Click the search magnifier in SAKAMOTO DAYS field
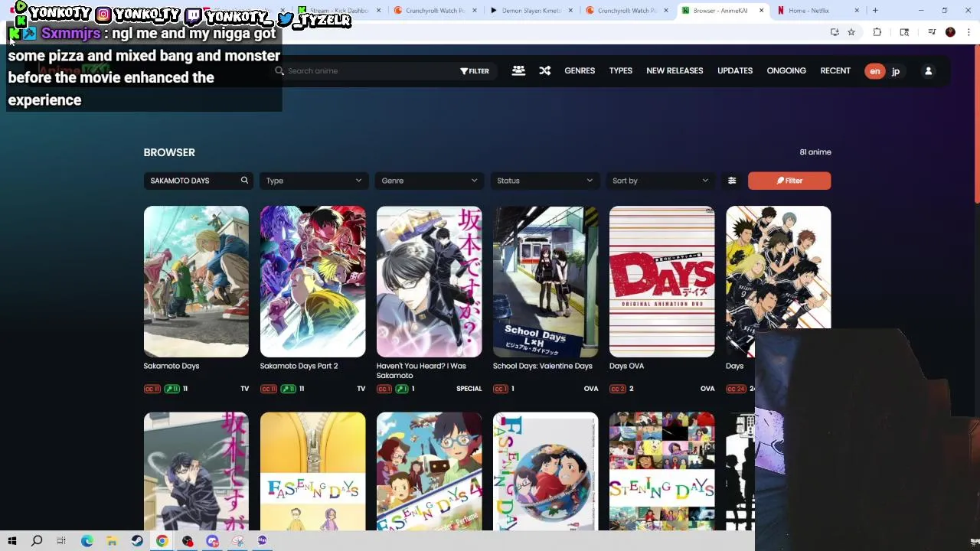 coord(244,181)
